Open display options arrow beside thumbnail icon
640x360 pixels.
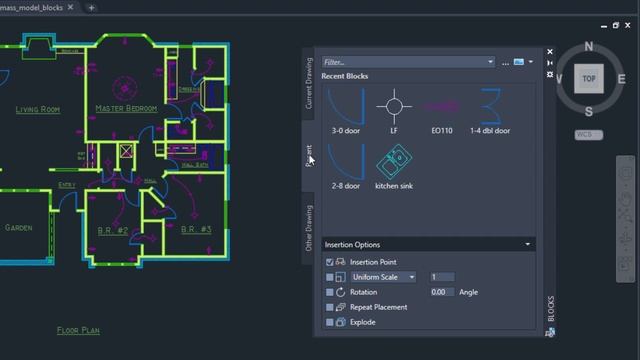point(531,62)
